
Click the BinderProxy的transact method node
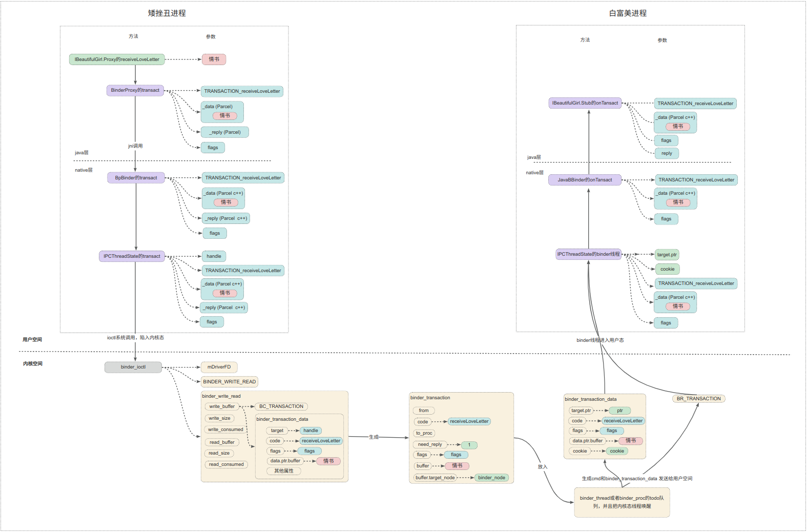[x=135, y=90]
